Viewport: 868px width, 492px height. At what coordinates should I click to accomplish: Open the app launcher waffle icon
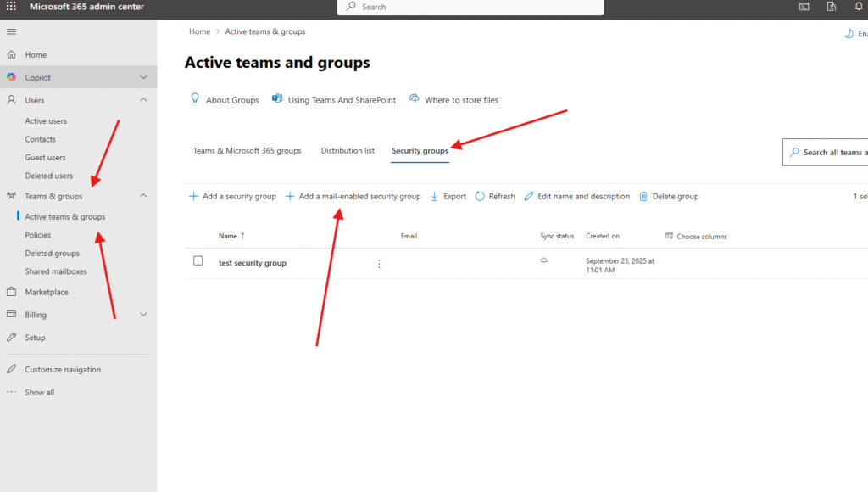(x=11, y=7)
